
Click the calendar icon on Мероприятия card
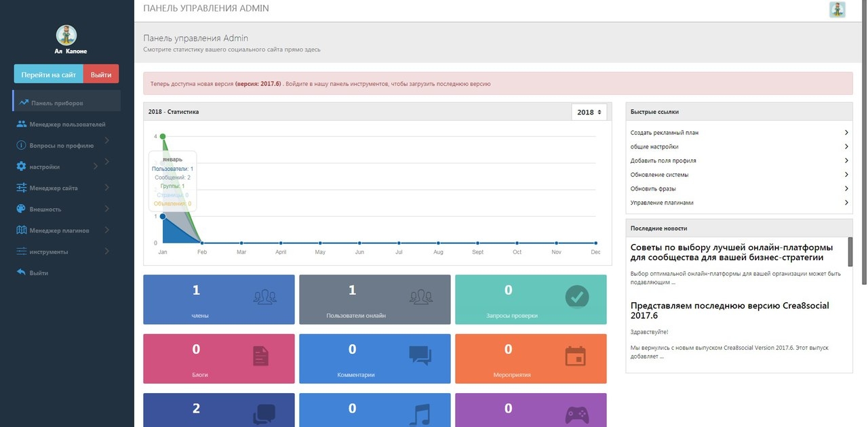point(575,357)
